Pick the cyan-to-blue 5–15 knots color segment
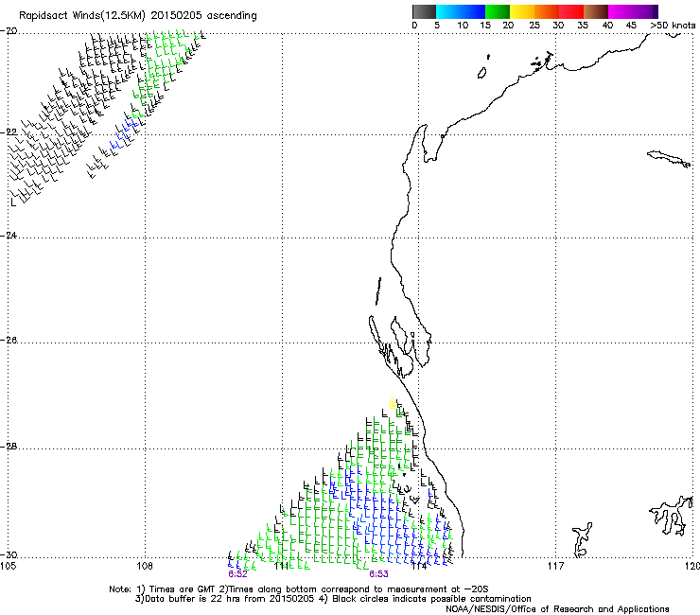Viewport: 700px width, 615px height. (x=461, y=11)
